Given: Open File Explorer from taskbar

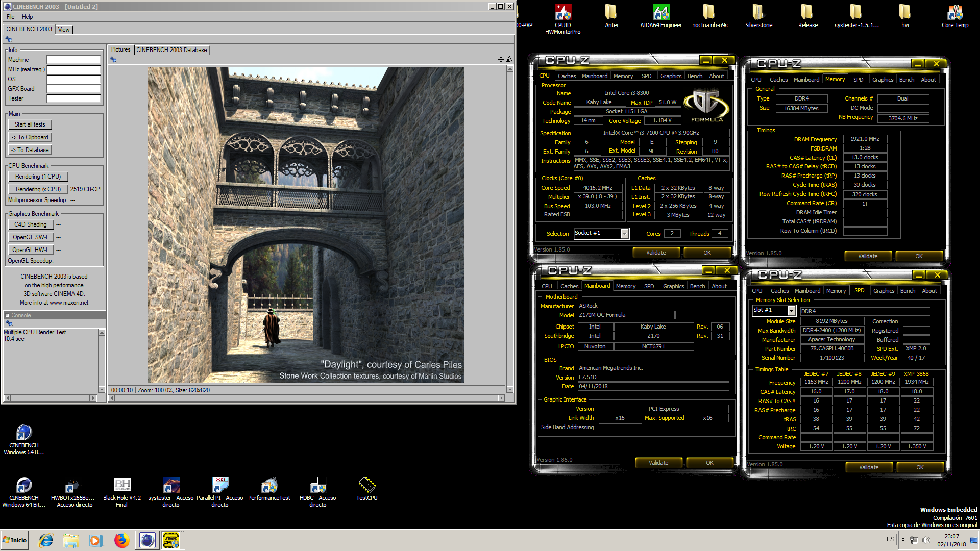Looking at the screenshot, I should 71,540.
